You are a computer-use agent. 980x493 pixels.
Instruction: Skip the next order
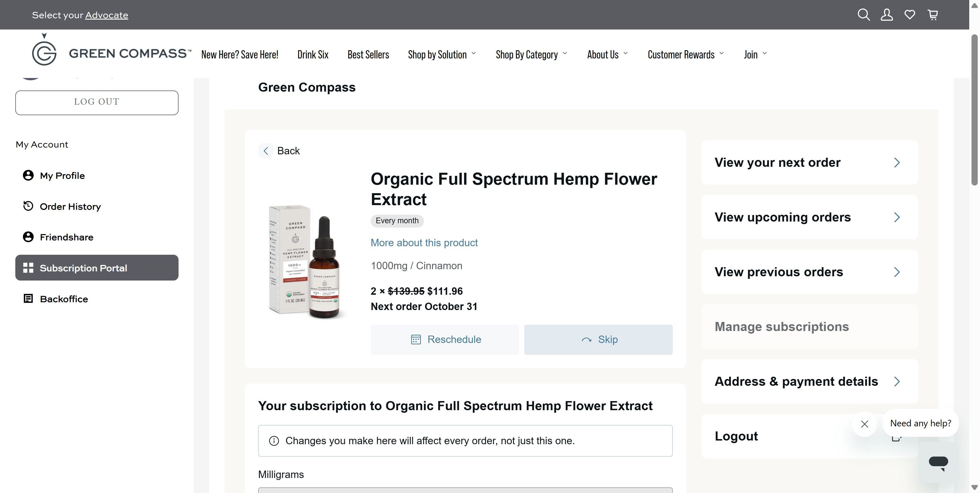pos(598,340)
